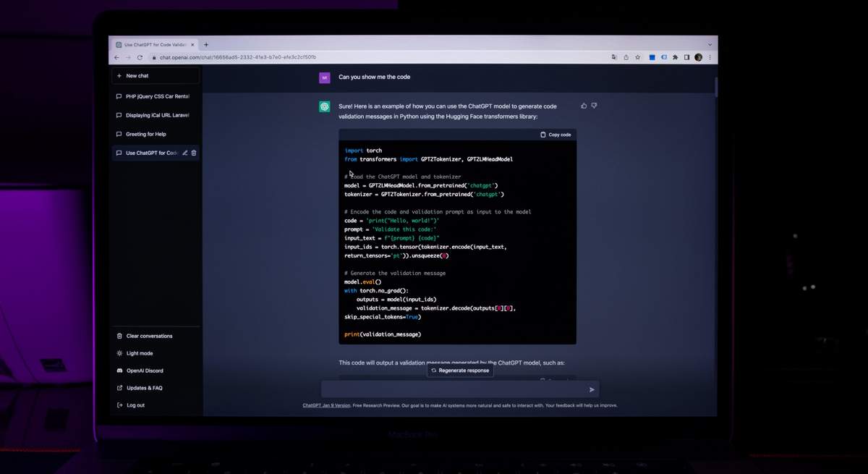The height and width of the screenshot is (474, 868).
Task: Click the user avatar beside the question
Action: coord(325,77)
